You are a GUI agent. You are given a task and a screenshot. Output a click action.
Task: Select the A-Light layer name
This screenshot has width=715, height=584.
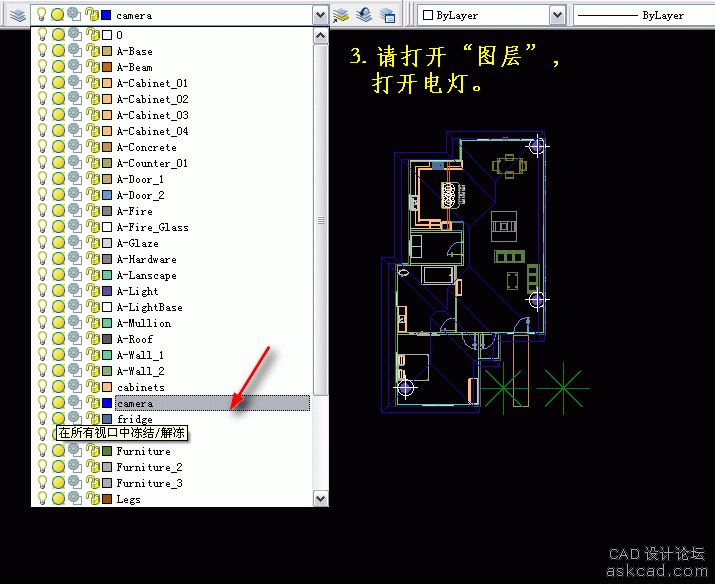tap(137, 291)
